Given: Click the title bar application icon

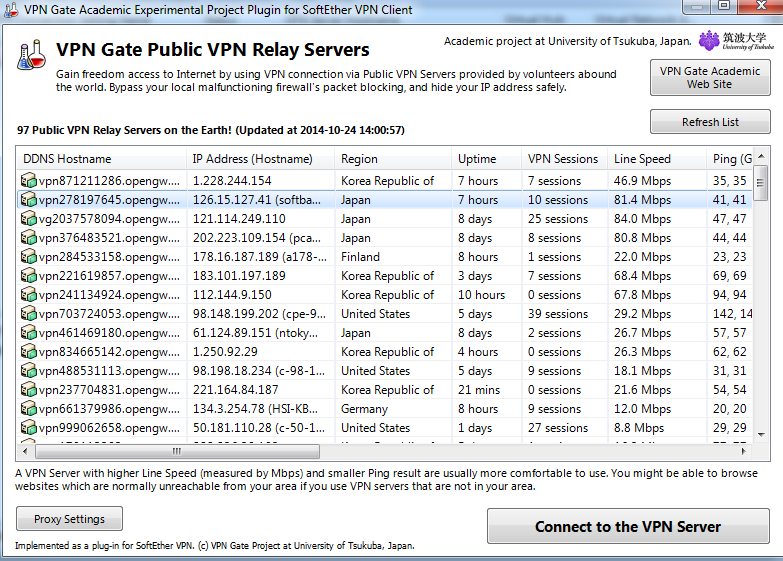Looking at the screenshot, I should coord(12,10).
